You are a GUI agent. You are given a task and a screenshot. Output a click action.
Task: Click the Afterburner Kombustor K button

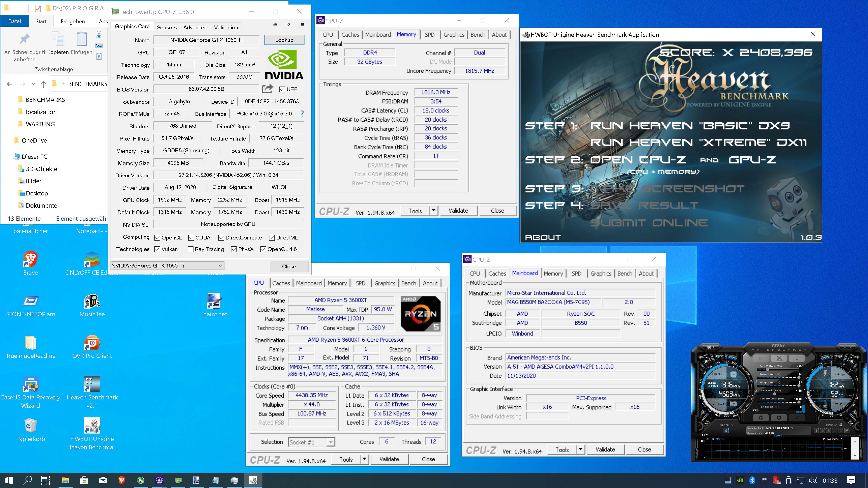point(761,358)
